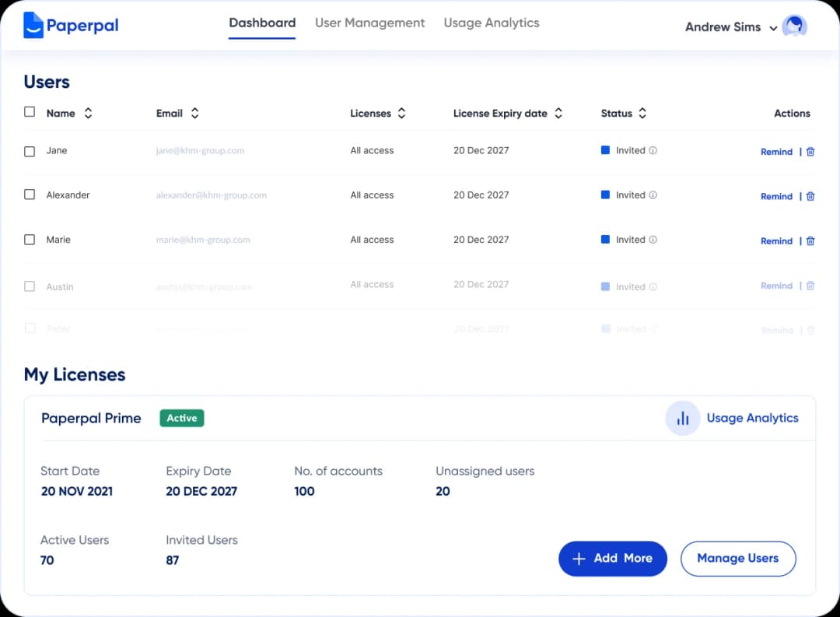Open Andrew Sims profile avatar
The image size is (840, 617).
pyautogui.click(x=794, y=26)
